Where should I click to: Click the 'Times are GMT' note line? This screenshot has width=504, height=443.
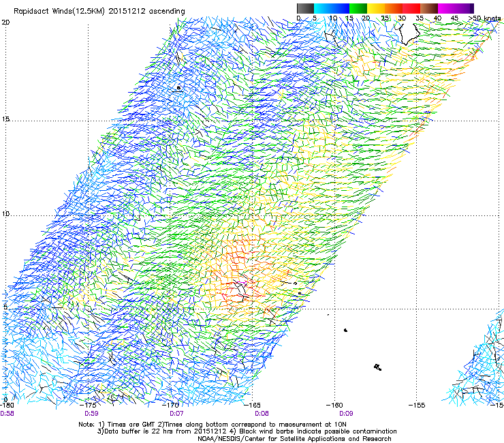pyautogui.click(x=212, y=425)
